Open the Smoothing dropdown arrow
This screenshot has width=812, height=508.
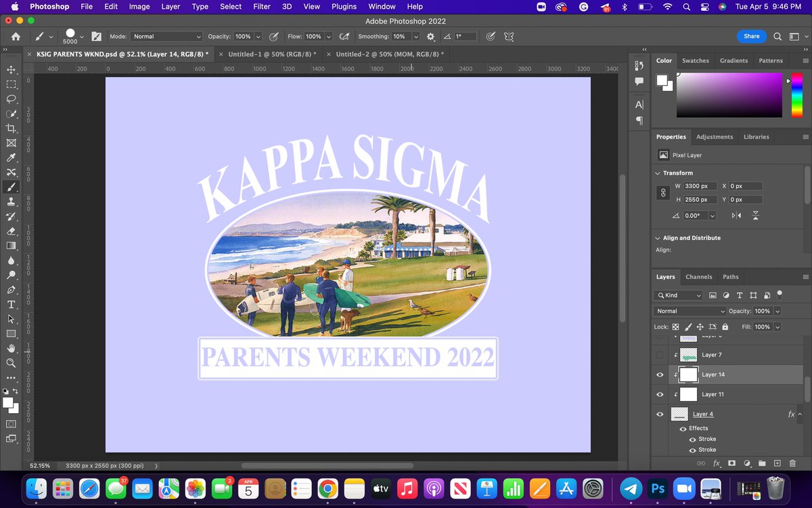coord(415,37)
